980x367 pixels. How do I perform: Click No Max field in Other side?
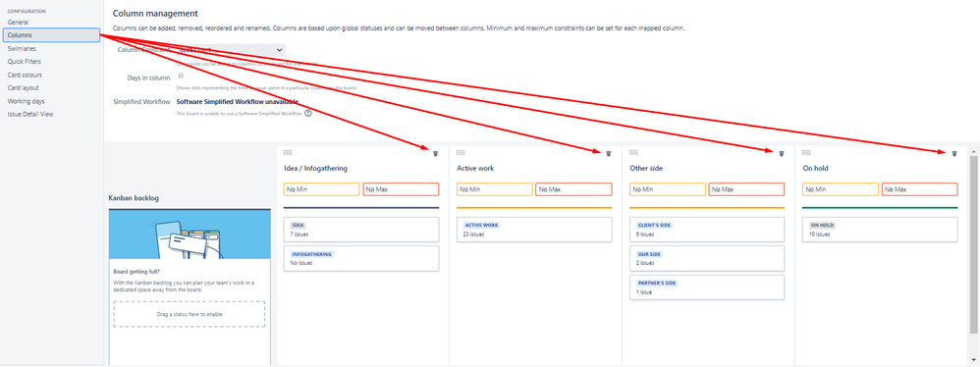746,189
